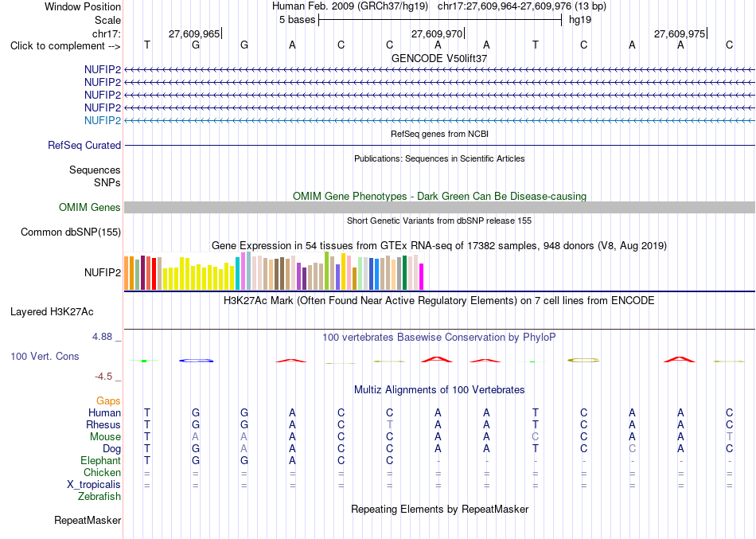This screenshot has height=539, width=756.
Task: Select the Dog species label
Action: pyautogui.click(x=112, y=449)
